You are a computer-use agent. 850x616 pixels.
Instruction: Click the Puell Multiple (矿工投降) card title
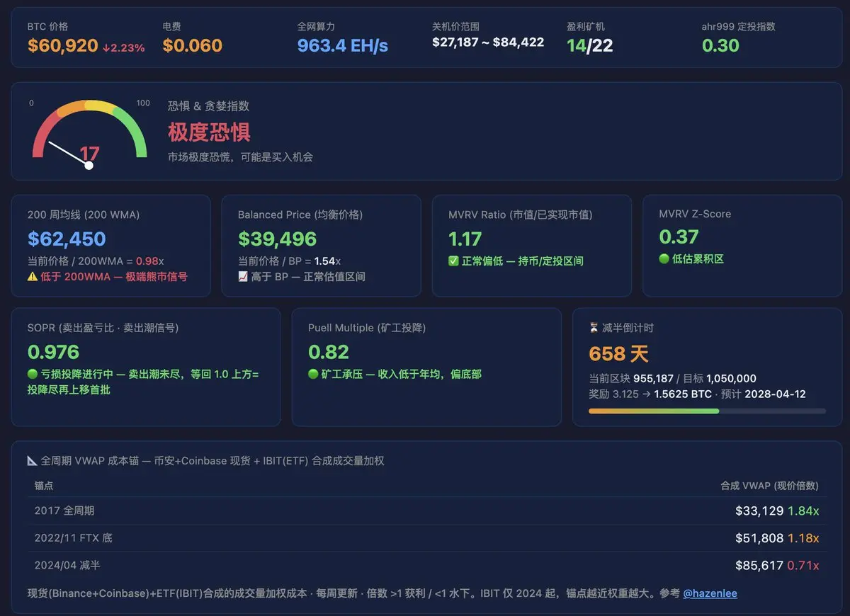[367, 328]
